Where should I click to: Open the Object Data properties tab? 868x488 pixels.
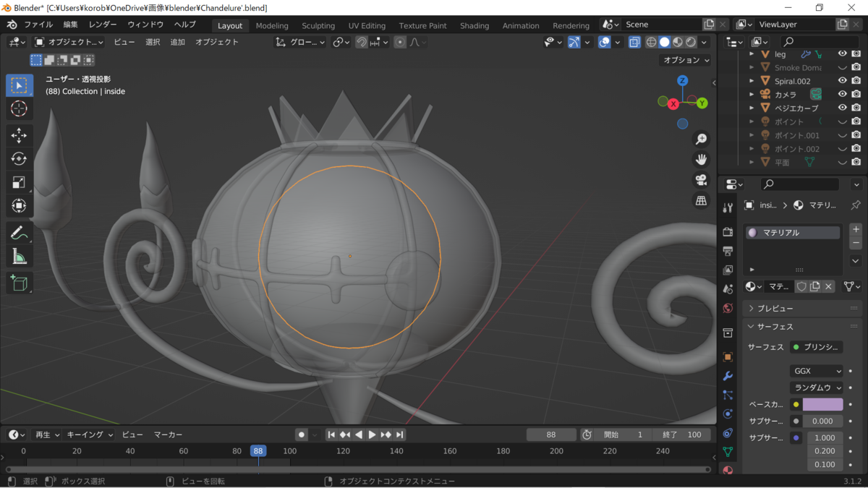[x=728, y=452]
